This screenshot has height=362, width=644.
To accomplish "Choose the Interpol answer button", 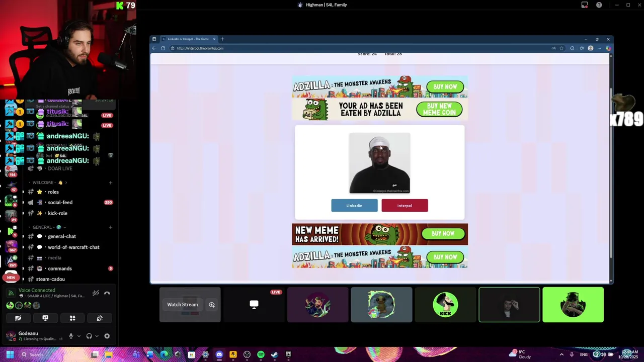I will point(405,205).
